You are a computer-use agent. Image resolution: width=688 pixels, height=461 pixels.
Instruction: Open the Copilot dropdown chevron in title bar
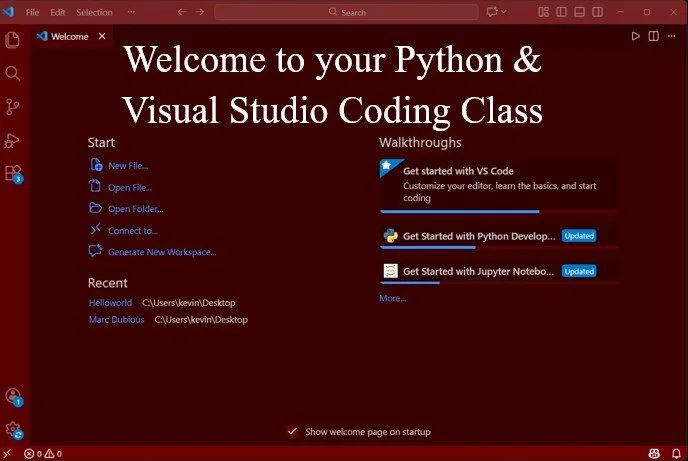coord(504,12)
